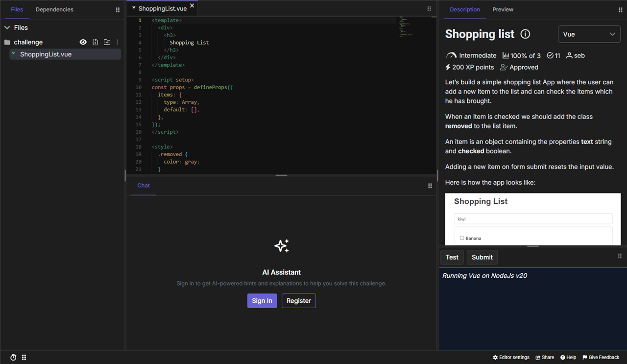Image resolution: width=627 pixels, height=364 pixels.
Task: Click the Test button
Action: 452,257
